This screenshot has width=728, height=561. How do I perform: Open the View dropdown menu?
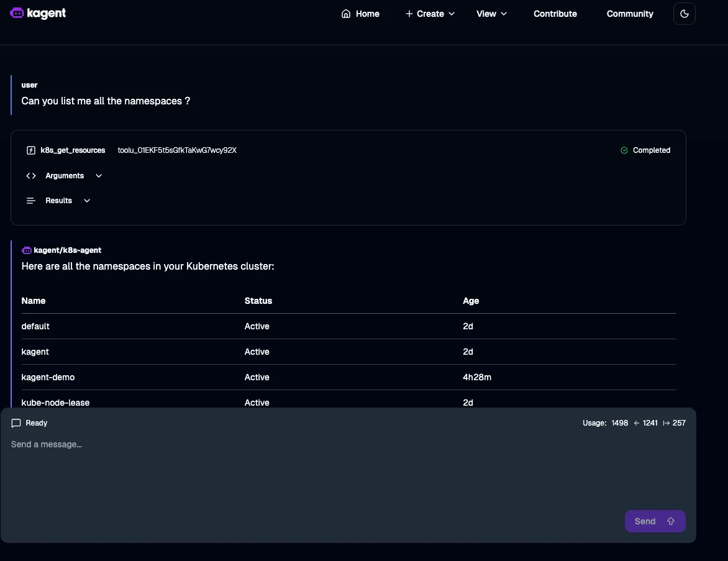click(x=491, y=14)
